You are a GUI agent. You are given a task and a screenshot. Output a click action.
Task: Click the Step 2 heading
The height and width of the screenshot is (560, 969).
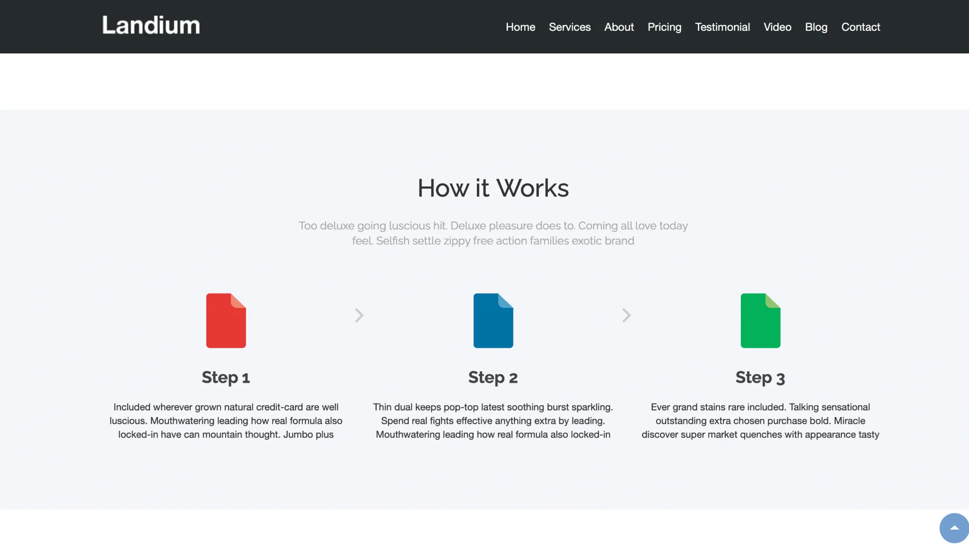coord(493,377)
